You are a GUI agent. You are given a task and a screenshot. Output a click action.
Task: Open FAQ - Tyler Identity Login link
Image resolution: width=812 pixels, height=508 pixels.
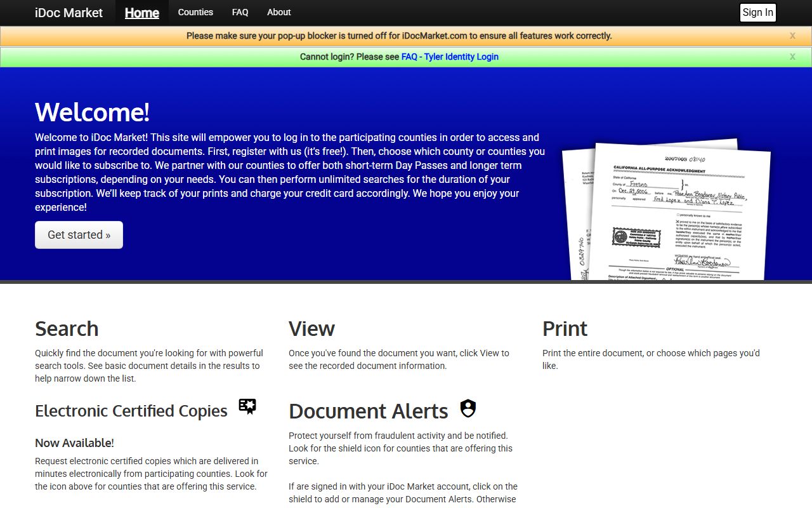tap(450, 57)
